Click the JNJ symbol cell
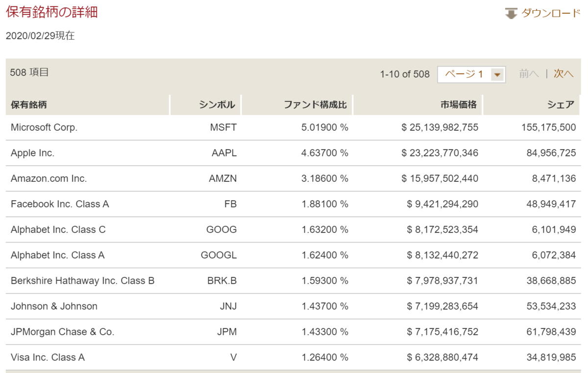 click(x=228, y=306)
